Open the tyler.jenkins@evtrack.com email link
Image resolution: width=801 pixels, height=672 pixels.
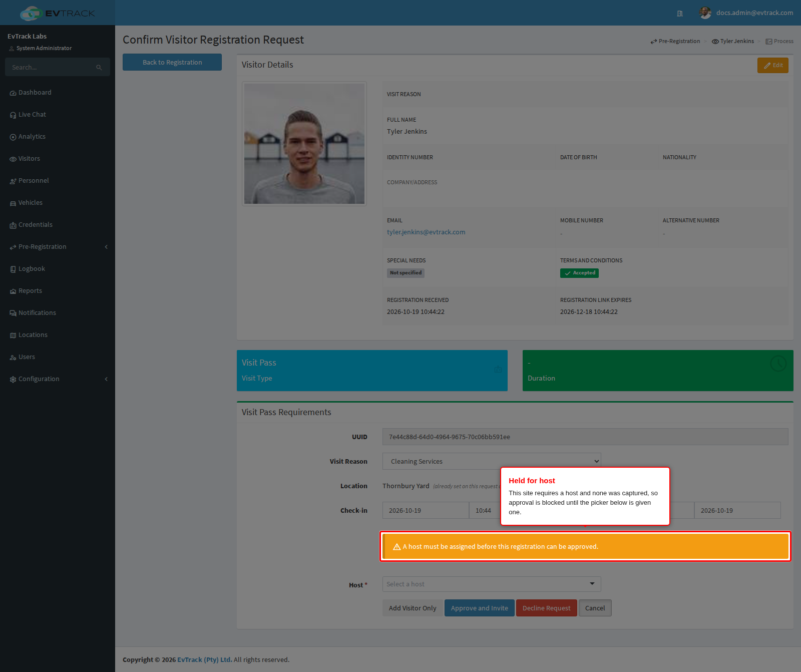pyautogui.click(x=426, y=232)
